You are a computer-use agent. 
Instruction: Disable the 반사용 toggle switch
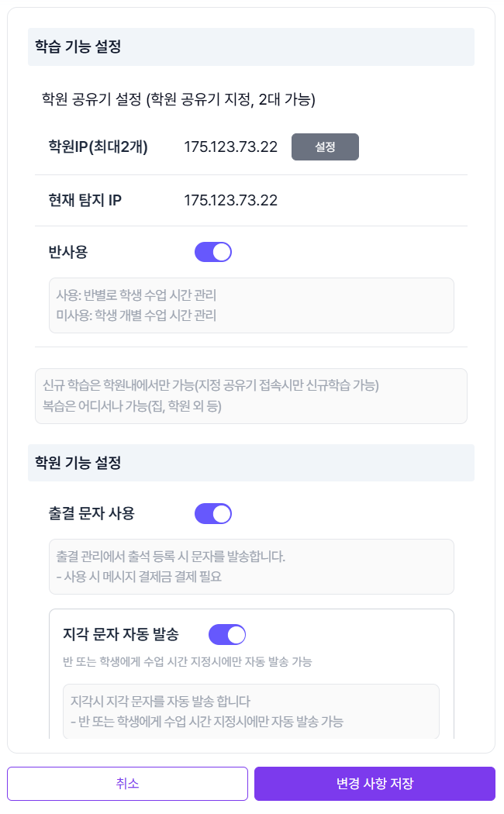coord(212,251)
